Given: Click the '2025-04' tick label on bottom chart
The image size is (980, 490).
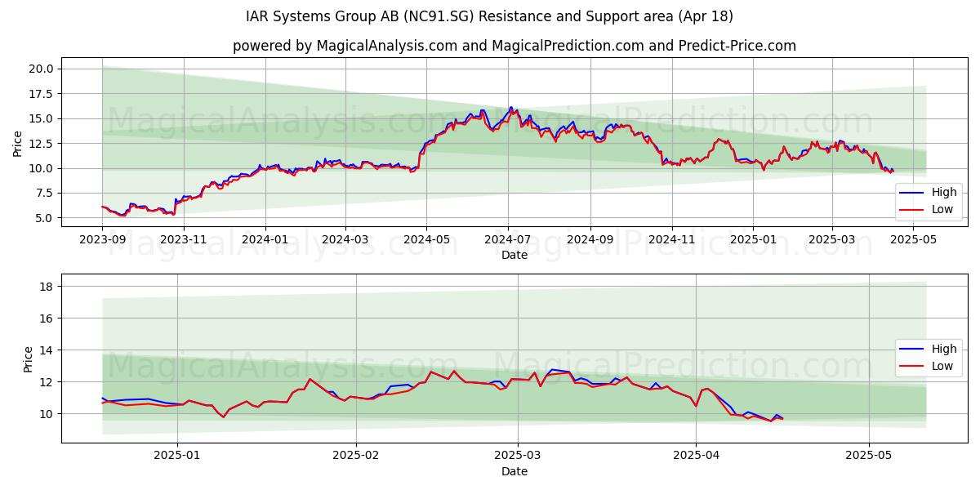Looking at the screenshot, I should point(696,457).
